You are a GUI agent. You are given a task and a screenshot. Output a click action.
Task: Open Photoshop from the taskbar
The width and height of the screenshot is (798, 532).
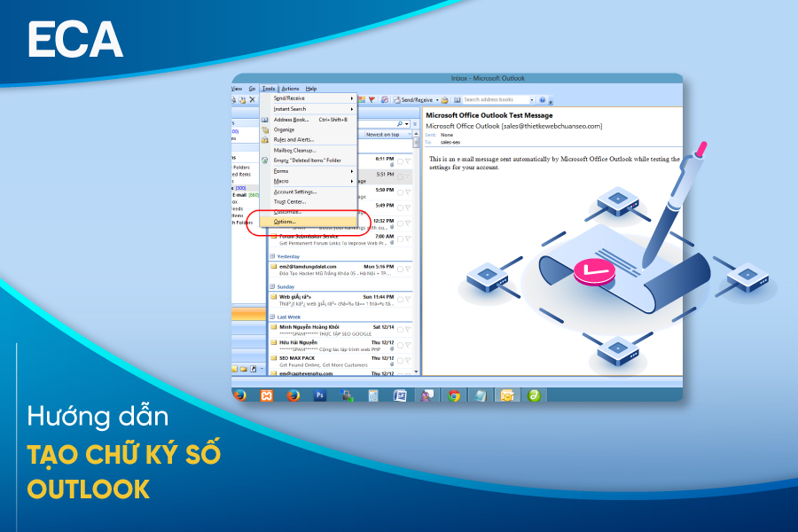[319, 395]
